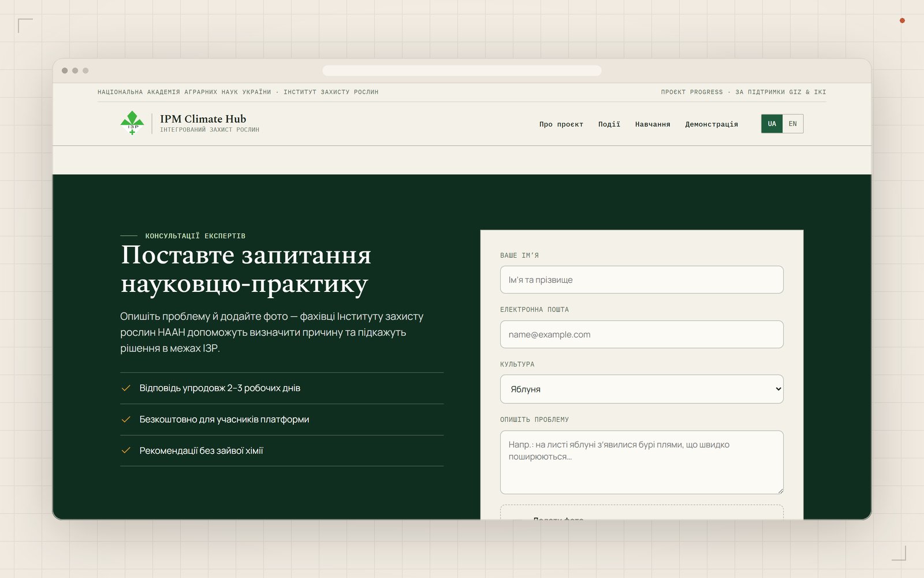
Task: Click the text Безкоштовно для учасників платформи
Action: [224, 420]
